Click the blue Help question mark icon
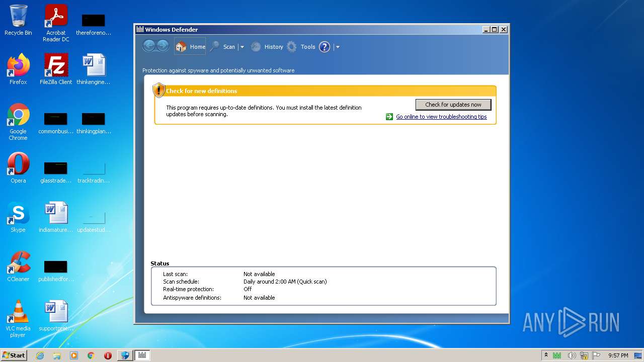Image resolution: width=644 pixels, height=362 pixels. pyautogui.click(x=325, y=47)
